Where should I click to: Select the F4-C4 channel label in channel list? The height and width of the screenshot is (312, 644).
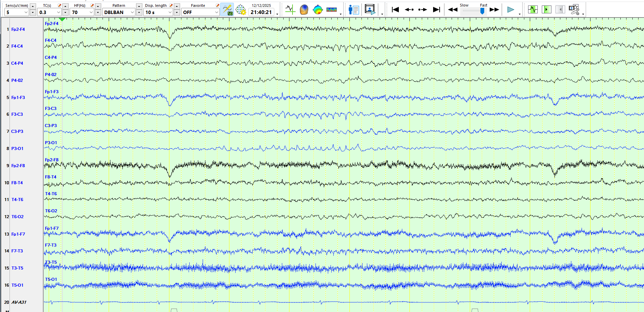click(17, 46)
